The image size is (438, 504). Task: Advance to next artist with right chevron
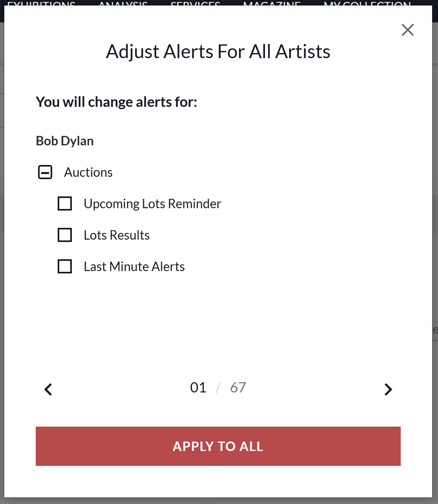pyautogui.click(x=388, y=389)
